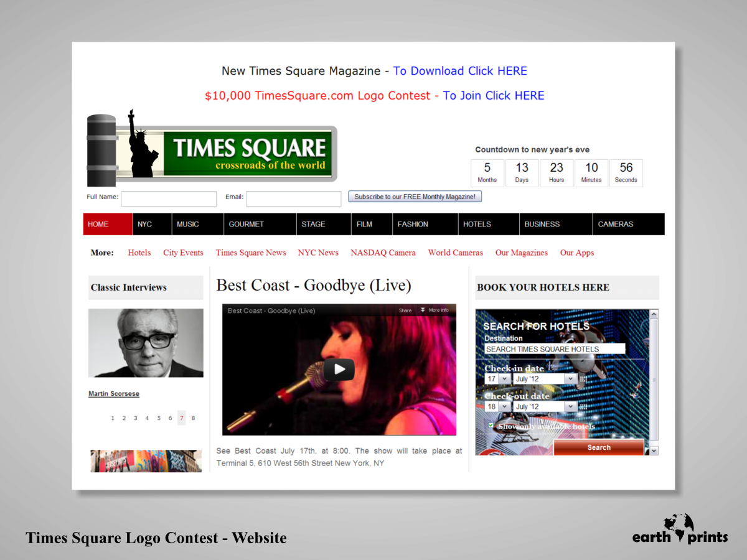The image size is (747, 560).
Task: Open the Our Apps link
Action: pyautogui.click(x=577, y=253)
